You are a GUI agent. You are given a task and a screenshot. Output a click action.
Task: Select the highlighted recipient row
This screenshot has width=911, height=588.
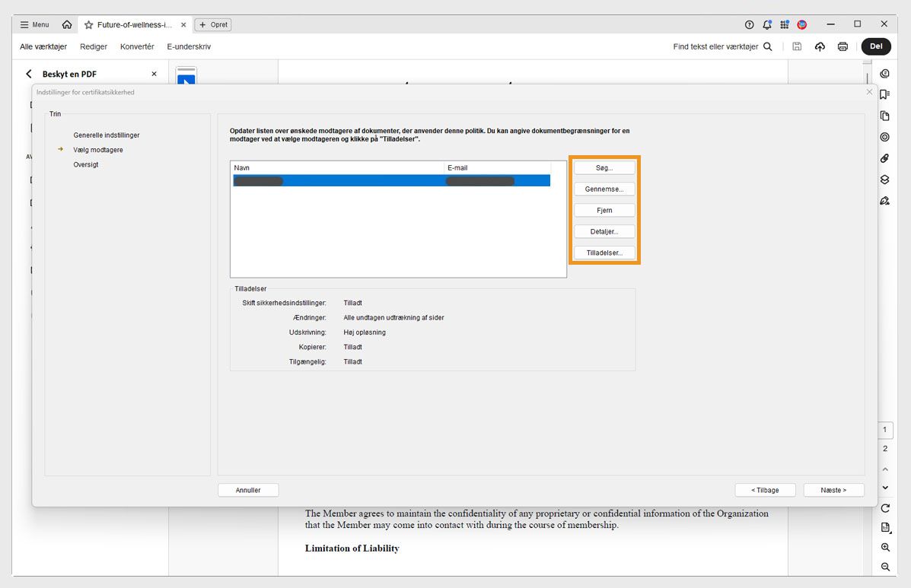392,180
